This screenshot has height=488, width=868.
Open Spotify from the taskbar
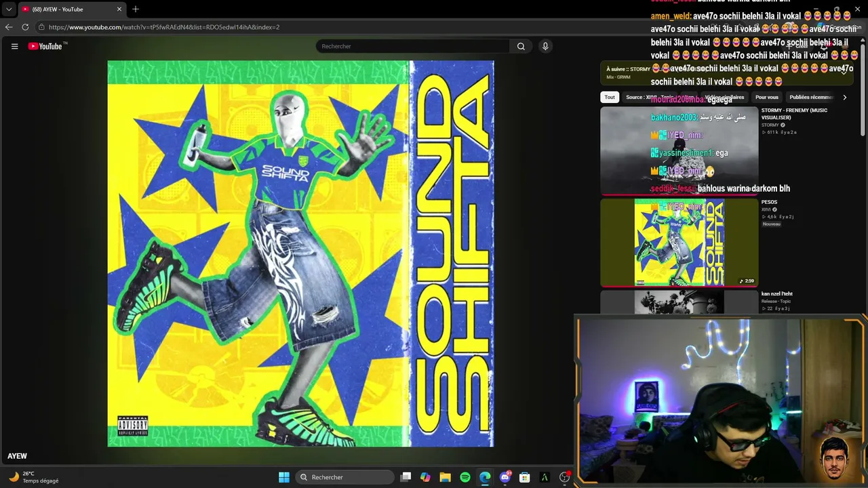click(465, 477)
